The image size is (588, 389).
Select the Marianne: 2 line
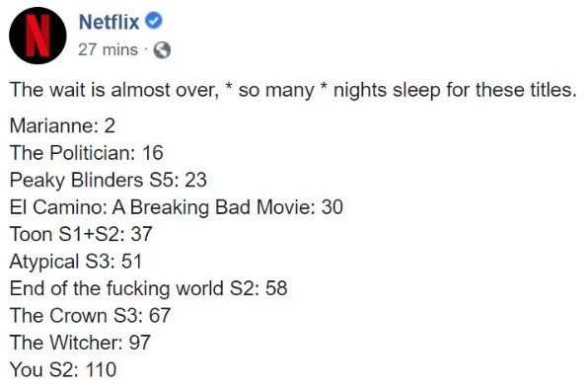[62, 125]
